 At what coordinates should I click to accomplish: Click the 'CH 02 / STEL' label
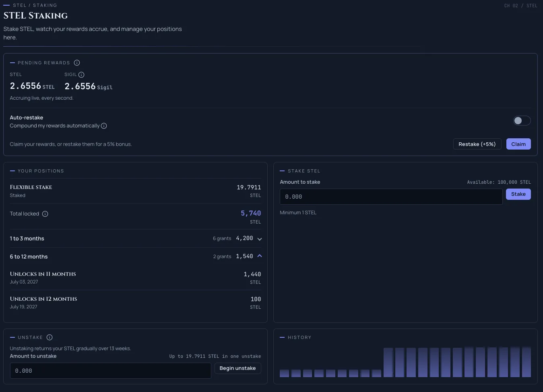[521, 6]
